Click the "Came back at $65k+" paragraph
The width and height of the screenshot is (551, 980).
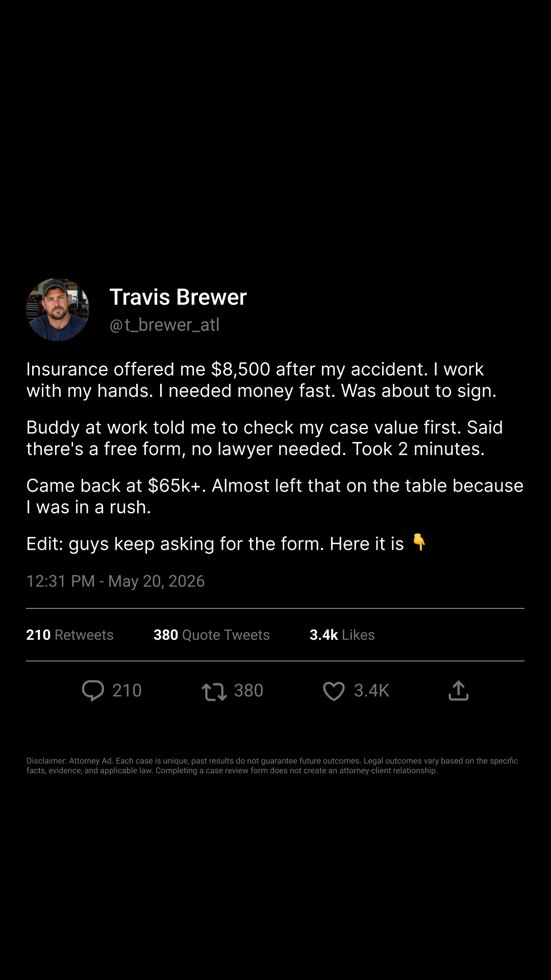click(x=275, y=496)
